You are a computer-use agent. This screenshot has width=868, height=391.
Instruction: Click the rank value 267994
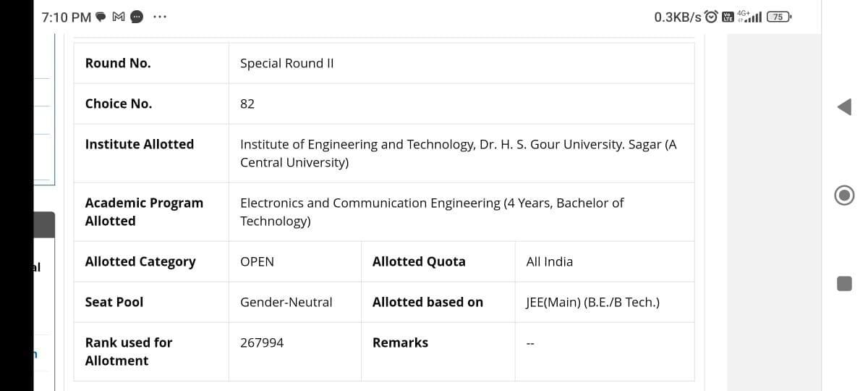pyautogui.click(x=262, y=342)
